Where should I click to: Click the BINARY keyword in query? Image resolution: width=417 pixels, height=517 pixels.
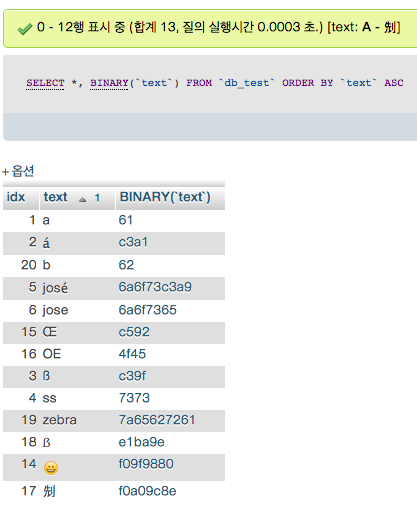tap(109, 83)
